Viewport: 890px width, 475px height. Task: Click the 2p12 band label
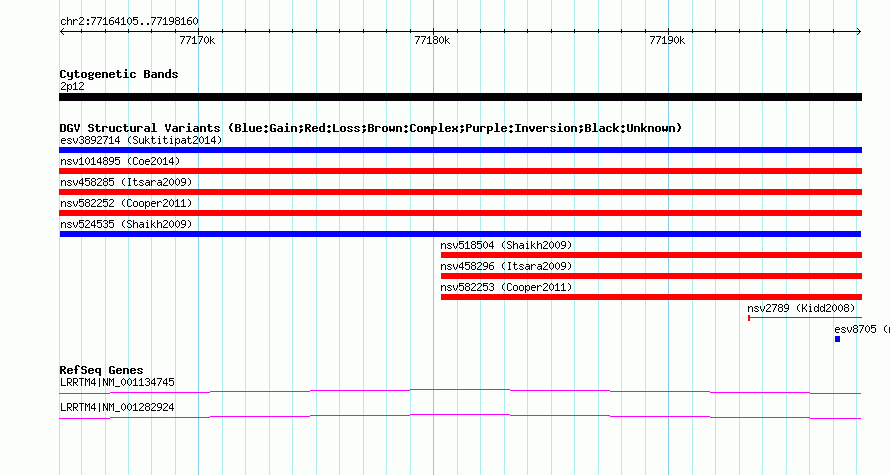pyautogui.click(x=72, y=86)
